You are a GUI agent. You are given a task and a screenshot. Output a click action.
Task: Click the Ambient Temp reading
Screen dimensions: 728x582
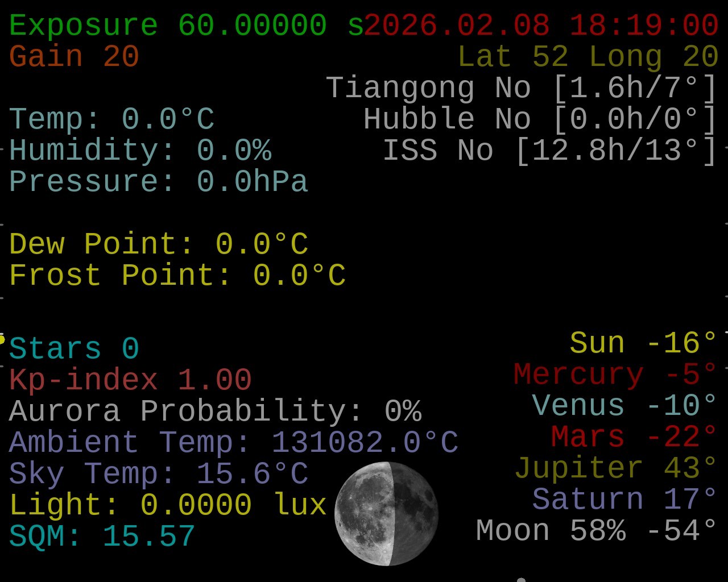(234, 442)
